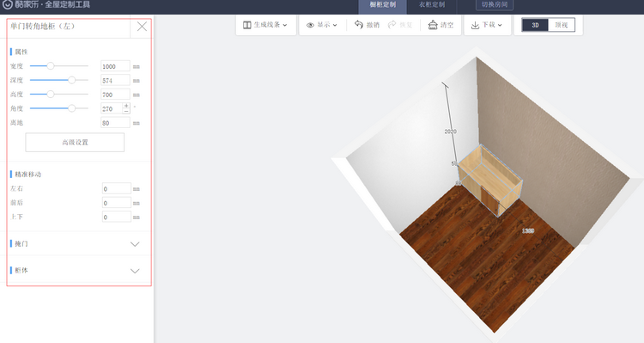This screenshot has width=644, height=343.
Task: Click the 离地 input field
Action: pyautogui.click(x=115, y=123)
